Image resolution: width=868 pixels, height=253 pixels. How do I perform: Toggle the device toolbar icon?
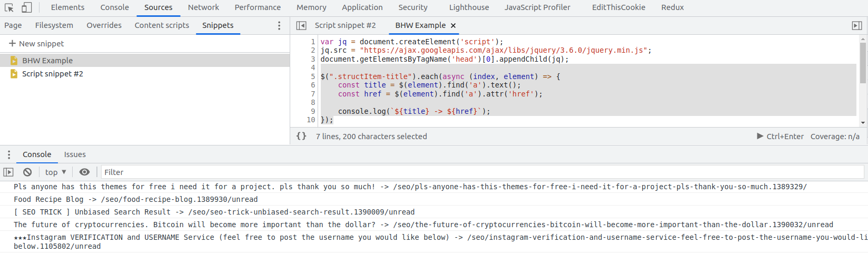26,7
